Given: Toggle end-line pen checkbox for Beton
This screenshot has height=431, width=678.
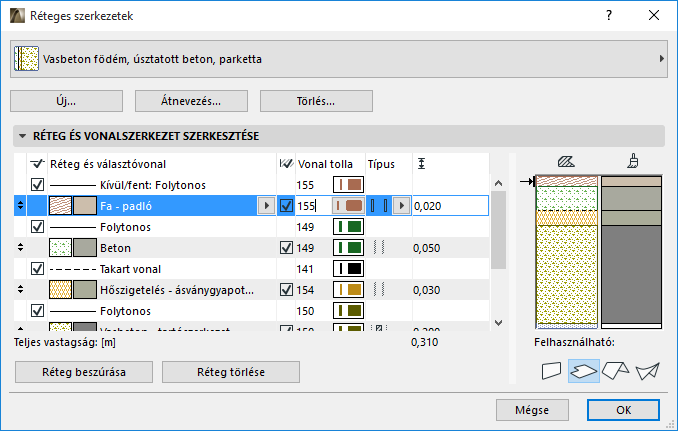Looking at the screenshot, I should pos(286,248).
